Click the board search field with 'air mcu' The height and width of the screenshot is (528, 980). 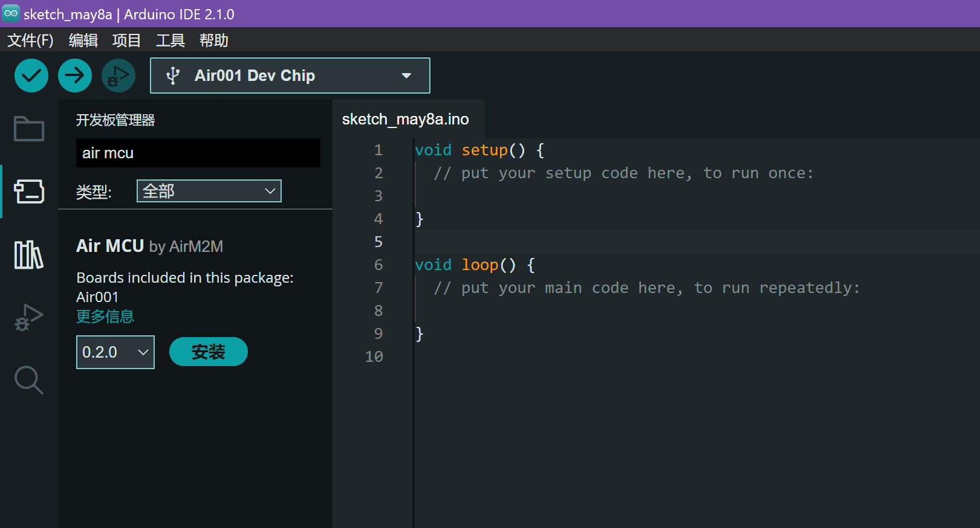click(198, 153)
